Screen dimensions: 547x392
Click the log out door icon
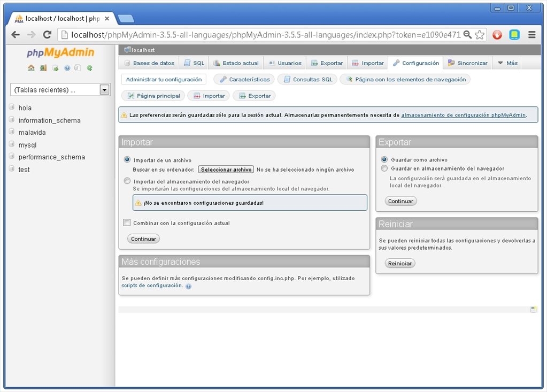click(43, 68)
